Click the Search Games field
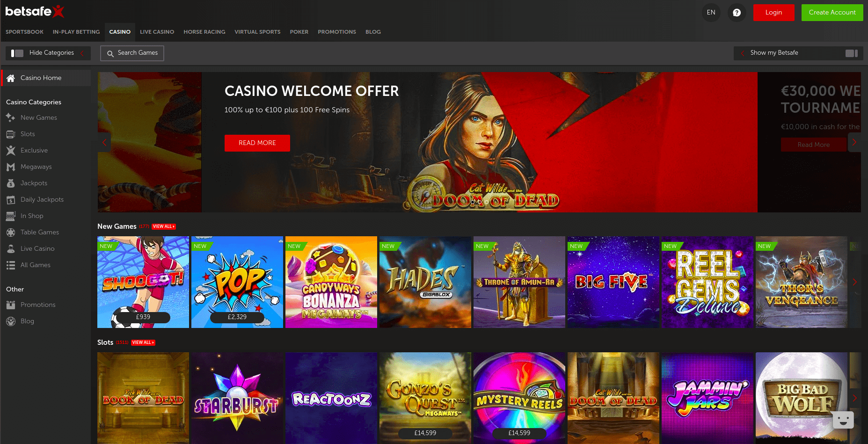 click(x=132, y=53)
